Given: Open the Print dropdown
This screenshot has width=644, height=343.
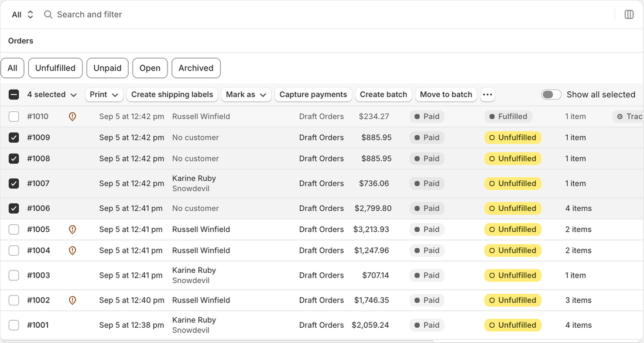Looking at the screenshot, I should pyautogui.click(x=104, y=94).
